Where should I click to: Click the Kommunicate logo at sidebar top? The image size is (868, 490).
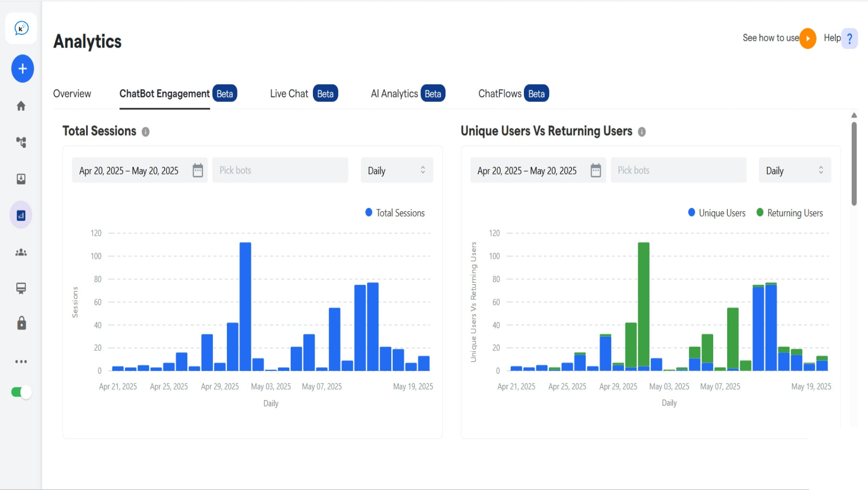[x=21, y=28]
